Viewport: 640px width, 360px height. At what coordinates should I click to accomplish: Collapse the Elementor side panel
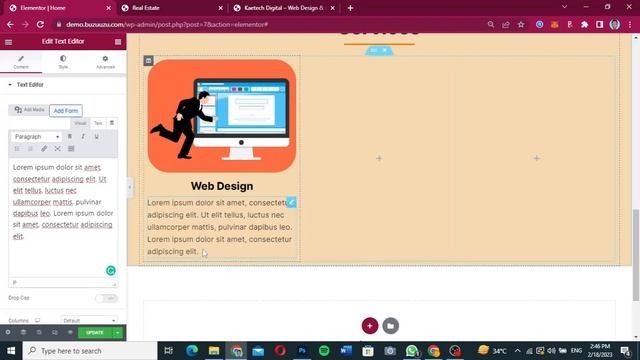point(130,187)
